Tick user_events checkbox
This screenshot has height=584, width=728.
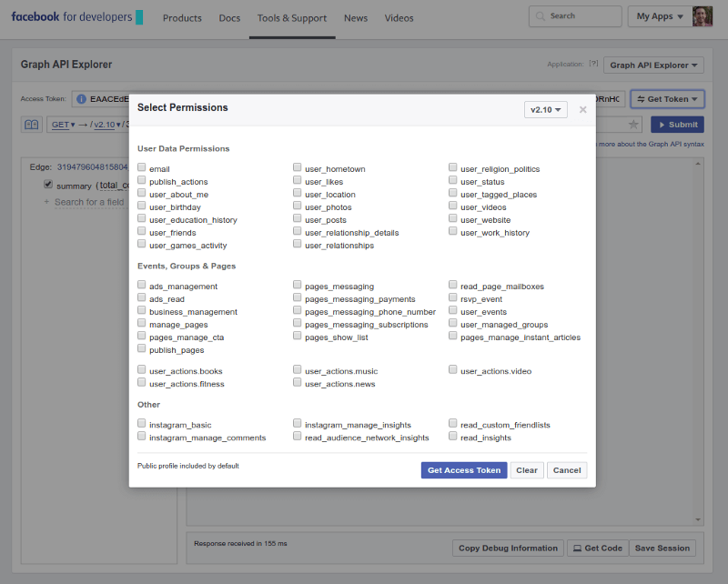pyautogui.click(x=452, y=310)
